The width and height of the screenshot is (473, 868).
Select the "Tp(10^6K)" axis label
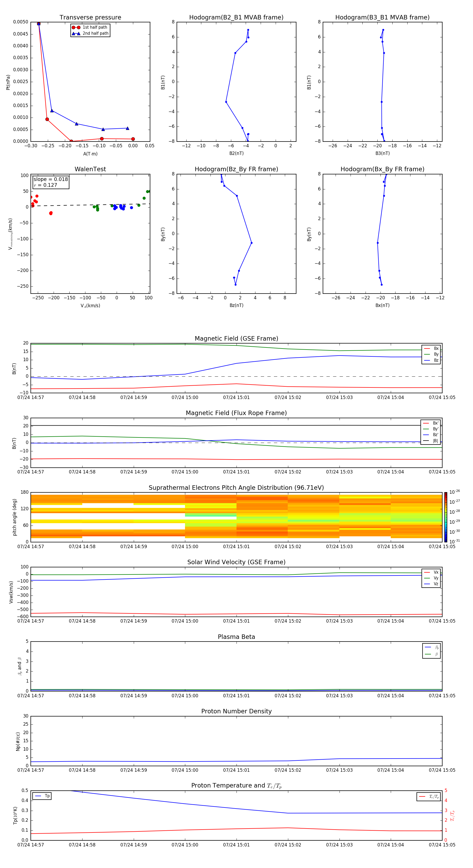(x=15, y=815)
